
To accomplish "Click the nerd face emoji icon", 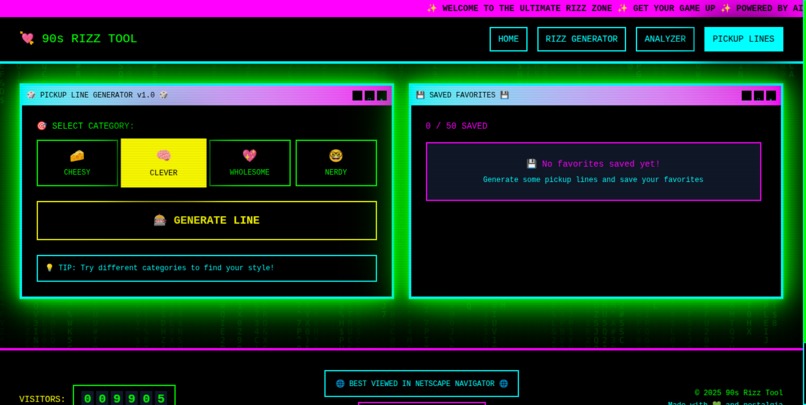I will [x=336, y=156].
